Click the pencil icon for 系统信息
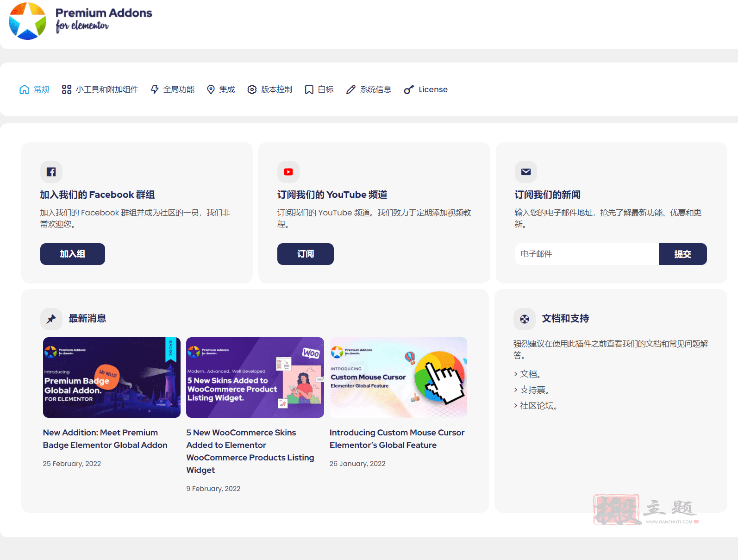This screenshot has height=560, width=738. 351,89
